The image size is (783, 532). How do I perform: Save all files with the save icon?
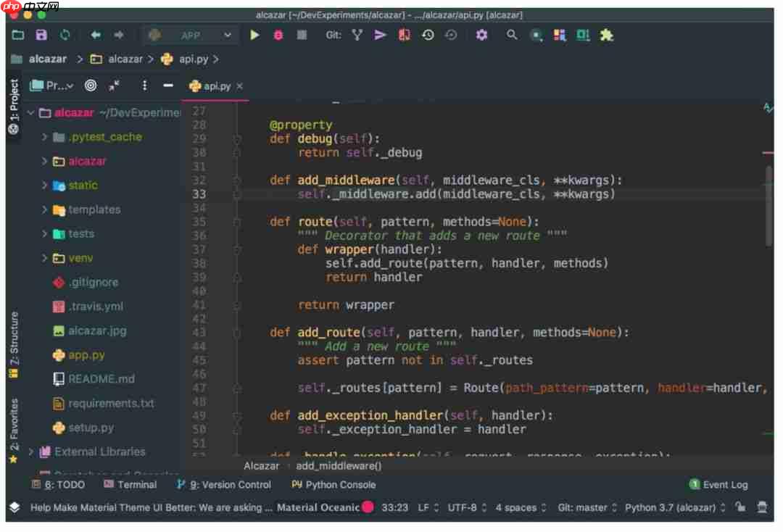tap(41, 34)
